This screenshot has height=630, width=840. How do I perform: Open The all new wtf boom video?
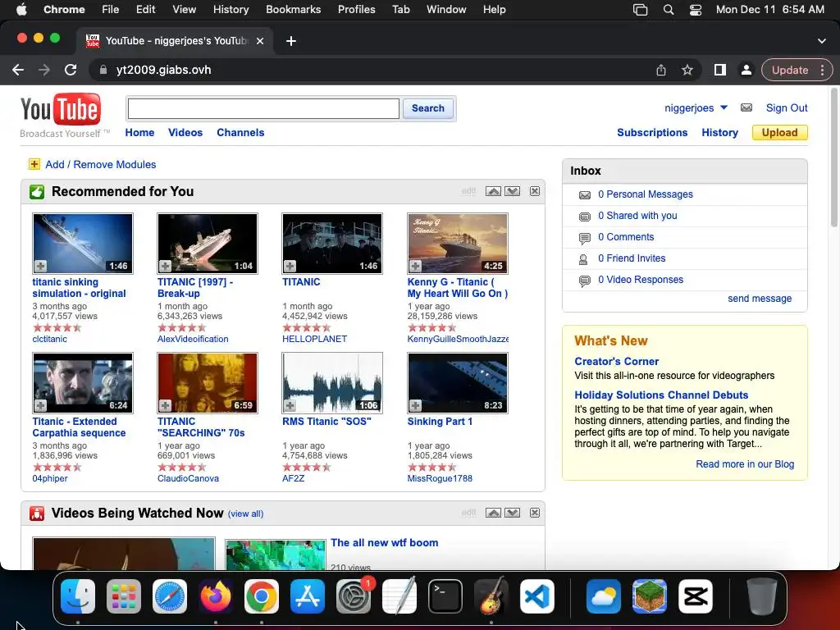(x=384, y=543)
